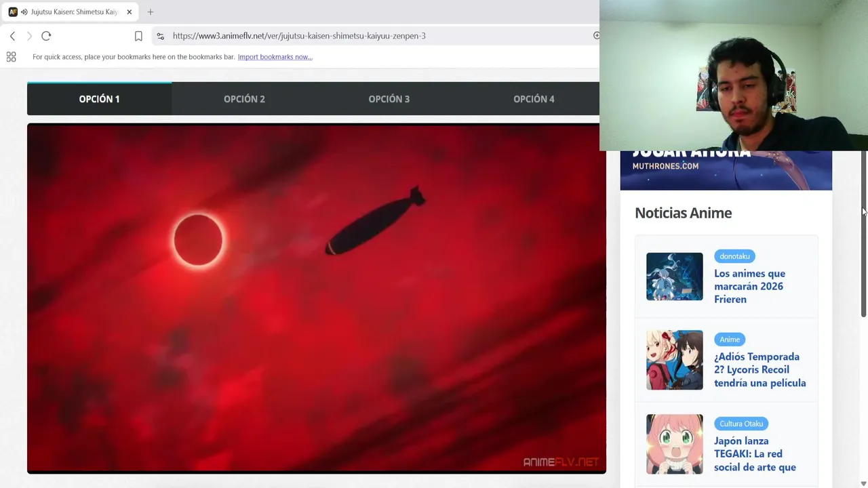
Task: Switch to the OPCIÓN 2 video server tab
Action: point(244,99)
